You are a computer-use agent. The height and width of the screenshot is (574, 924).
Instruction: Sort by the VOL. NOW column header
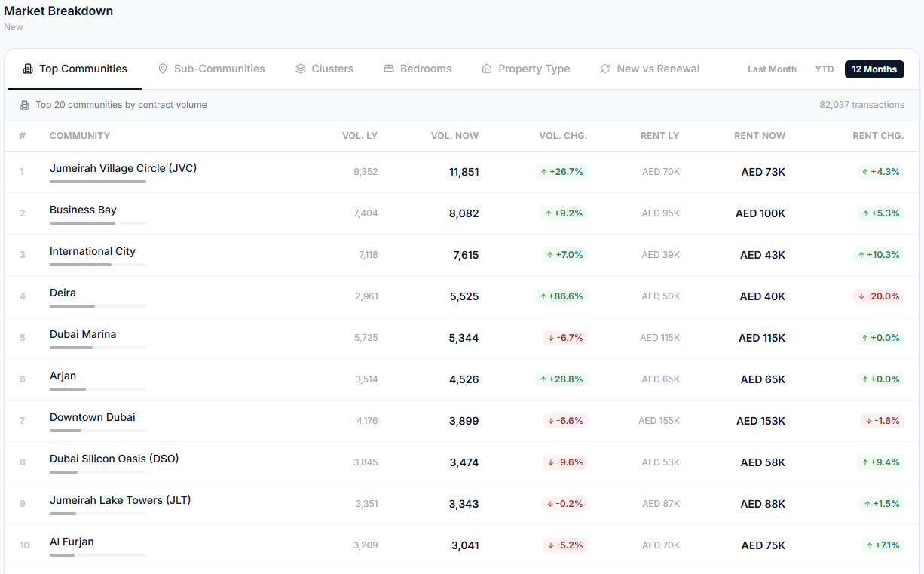454,136
